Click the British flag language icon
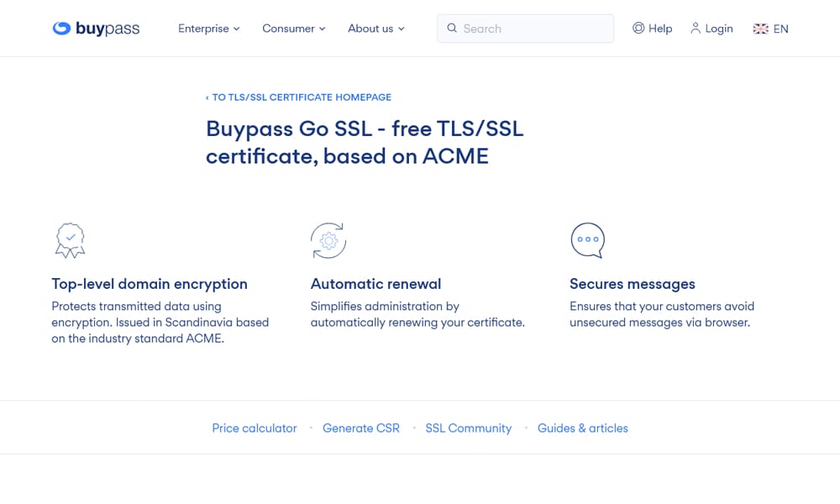The width and height of the screenshot is (840, 504). (760, 28)
